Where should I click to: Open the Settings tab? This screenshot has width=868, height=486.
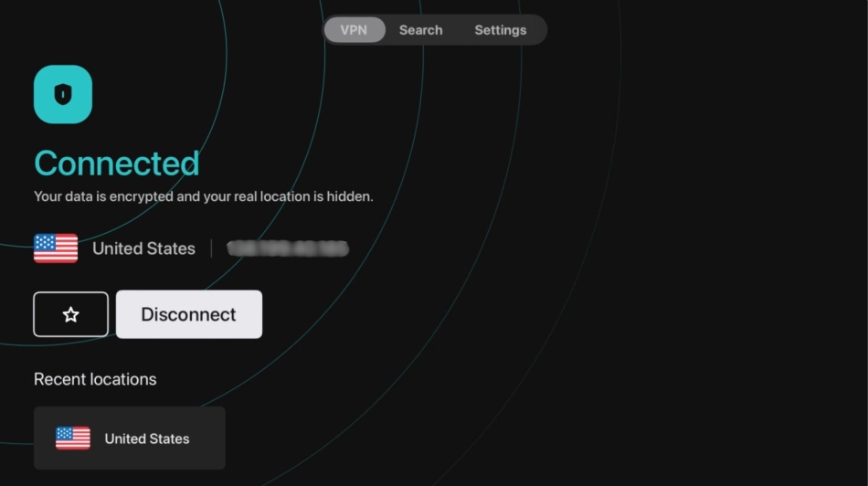[x=501, y=30]
